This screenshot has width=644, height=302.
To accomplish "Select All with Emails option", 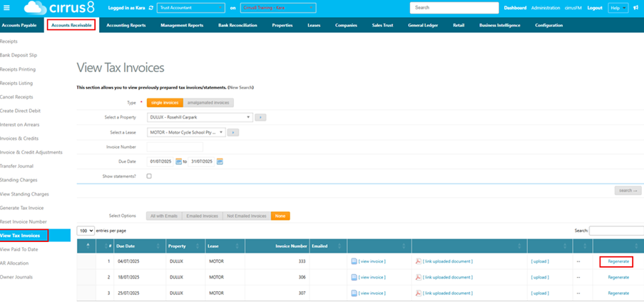I will 164,216.
